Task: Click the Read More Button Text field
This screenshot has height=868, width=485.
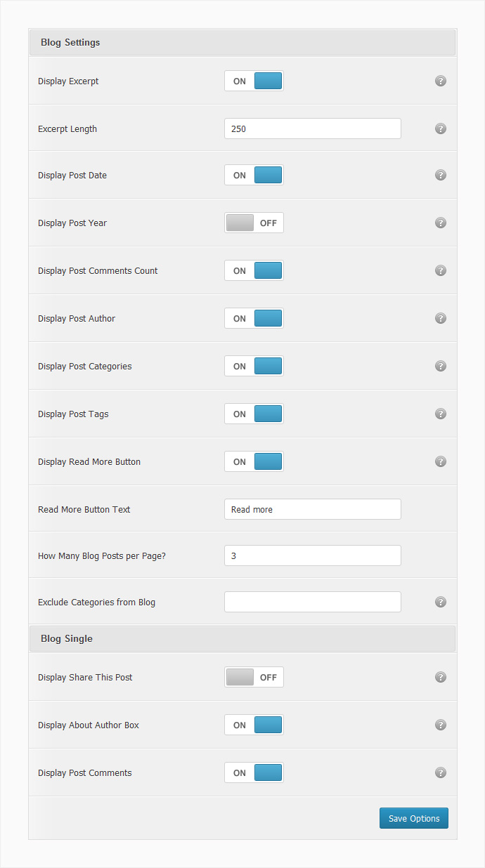Action: pyautogui.click(x=313, y=509)
